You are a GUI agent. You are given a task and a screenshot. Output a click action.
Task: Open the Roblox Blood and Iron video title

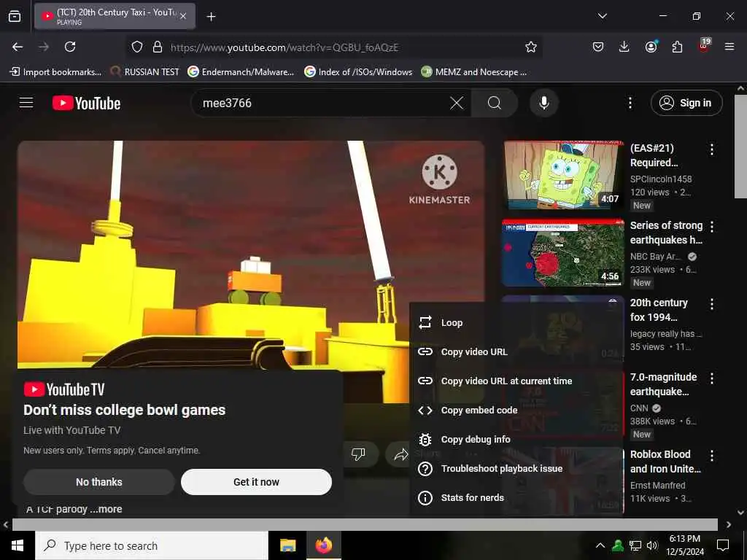[665, 462]
